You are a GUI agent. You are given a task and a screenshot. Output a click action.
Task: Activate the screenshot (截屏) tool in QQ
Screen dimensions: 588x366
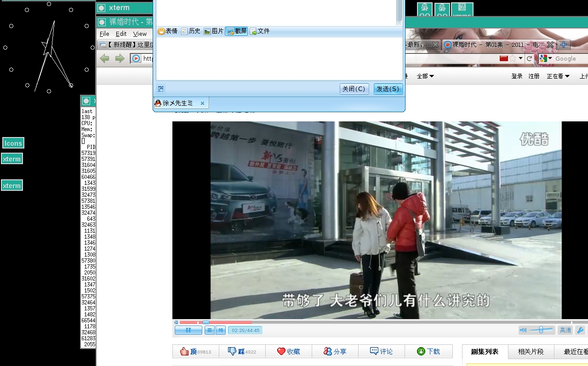[x=236, y=31]
